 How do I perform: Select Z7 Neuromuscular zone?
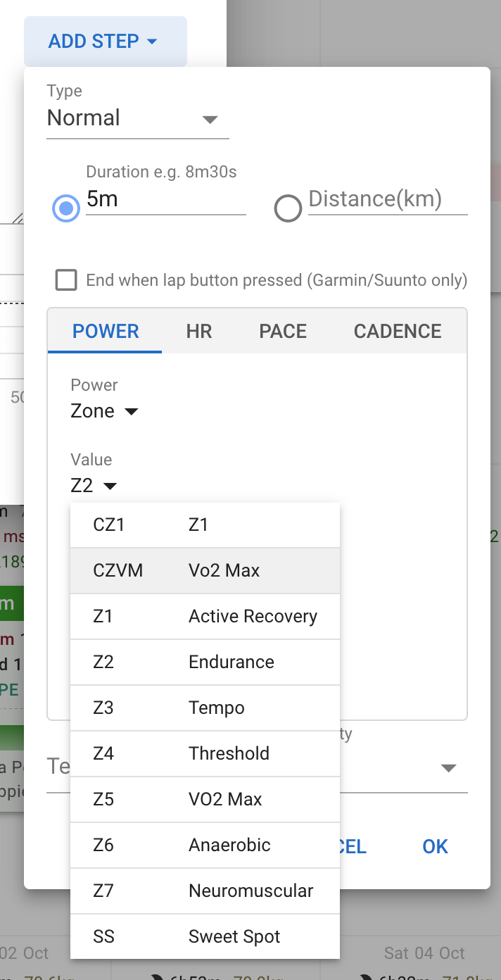[205, 891]
